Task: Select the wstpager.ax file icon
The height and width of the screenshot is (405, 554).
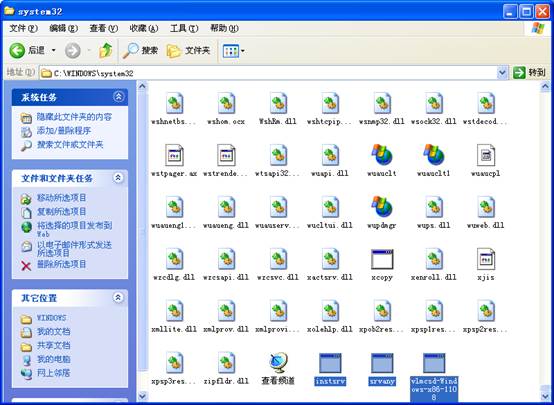Action: [174, 155]
